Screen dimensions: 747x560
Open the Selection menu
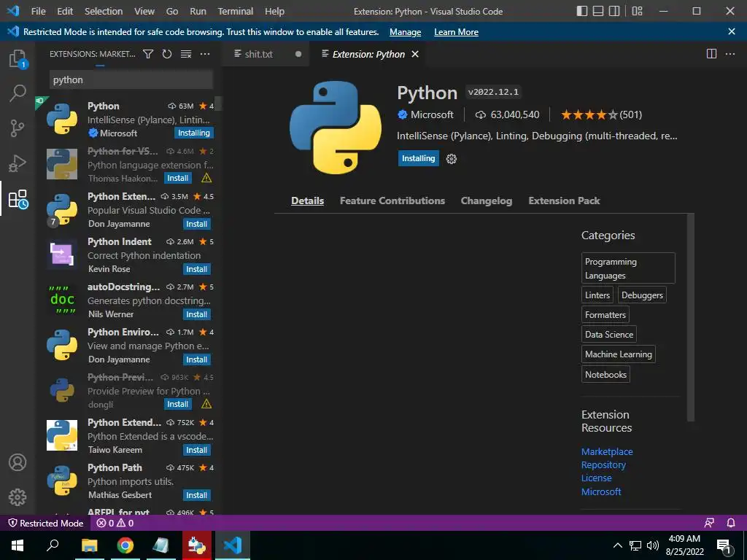coord(104,11)
